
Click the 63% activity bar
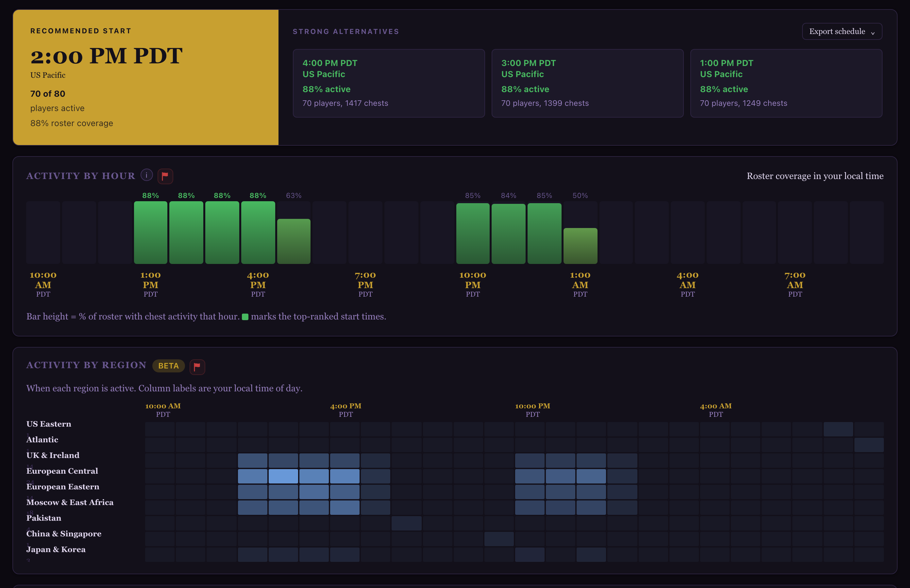(294, 241)
